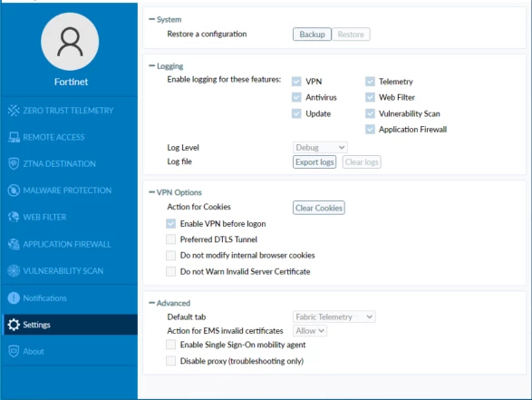This screenshot has width=532, height=400.
Task: Select the About label in sidebar
Action: click(34, 351)
